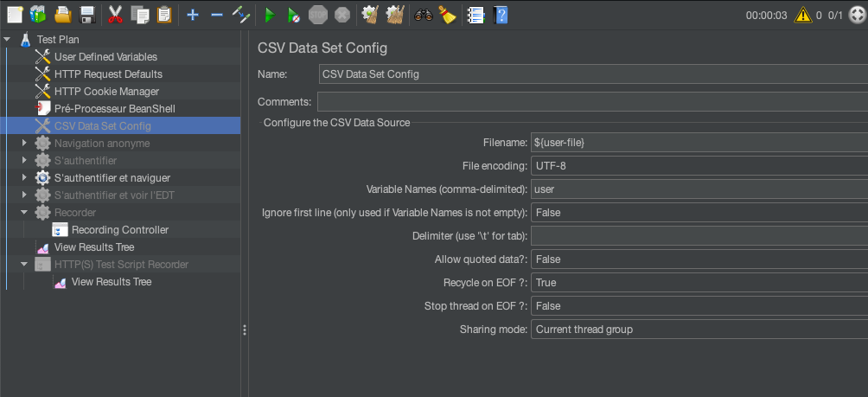Click the split pane divider handle
This screenshot has height=397, width=868.
245,330
